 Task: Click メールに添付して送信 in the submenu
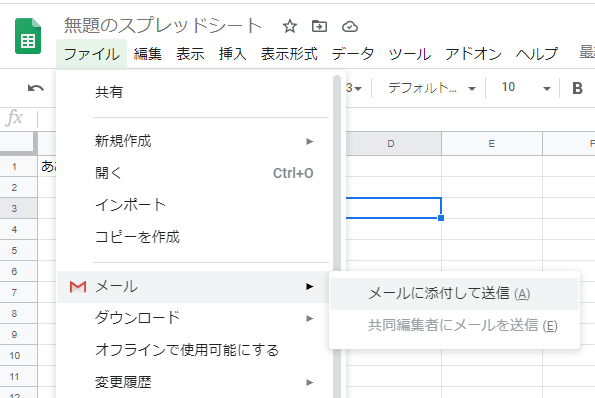[x=454, y=294]
